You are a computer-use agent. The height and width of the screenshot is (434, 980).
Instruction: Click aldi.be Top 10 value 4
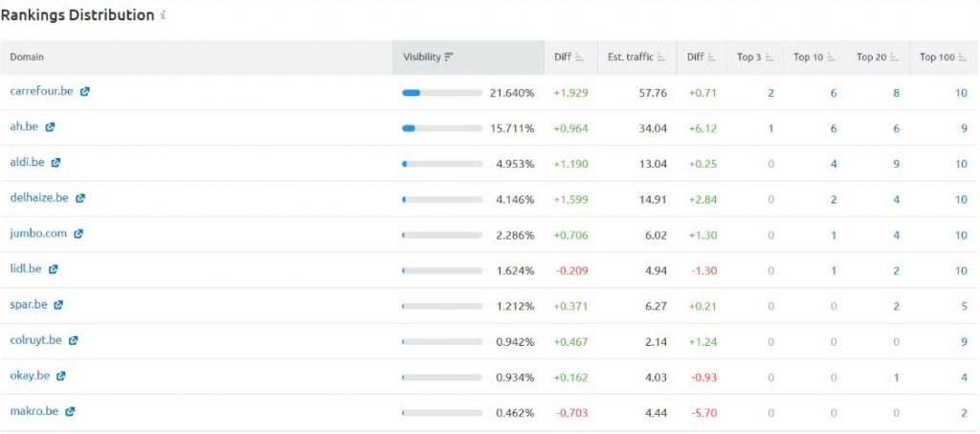tap(834, 165)
